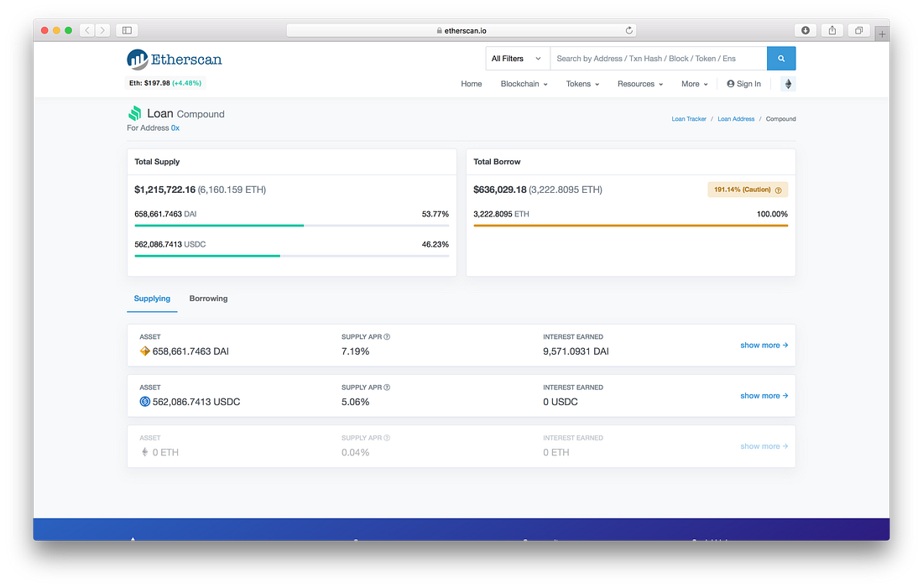The image size is (923, 588).
Task: Click the DAI supply progress bar
Action: [291, 226]
